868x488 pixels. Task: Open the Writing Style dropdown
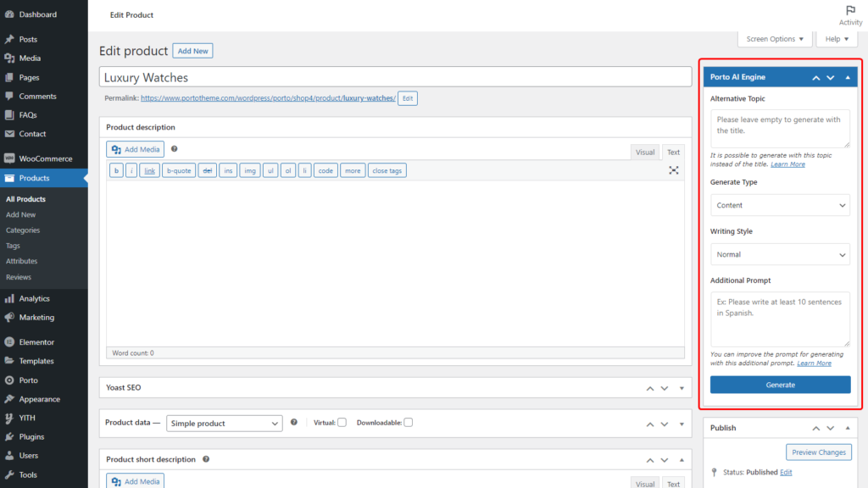click(x=780, y=254)
